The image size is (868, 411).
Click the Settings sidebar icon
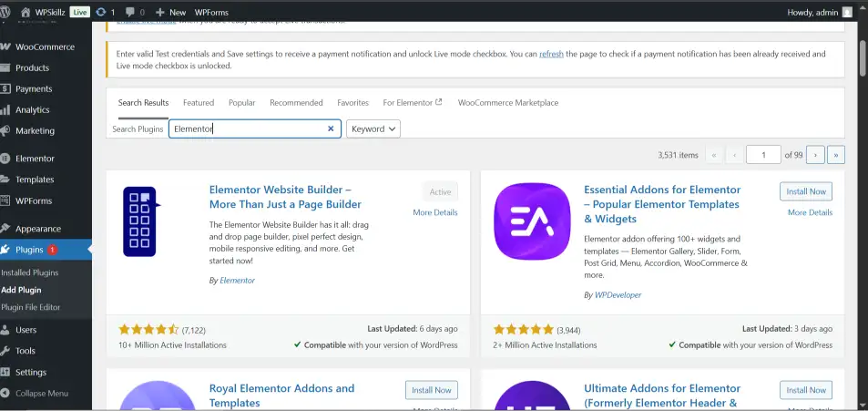click(5, 372)
